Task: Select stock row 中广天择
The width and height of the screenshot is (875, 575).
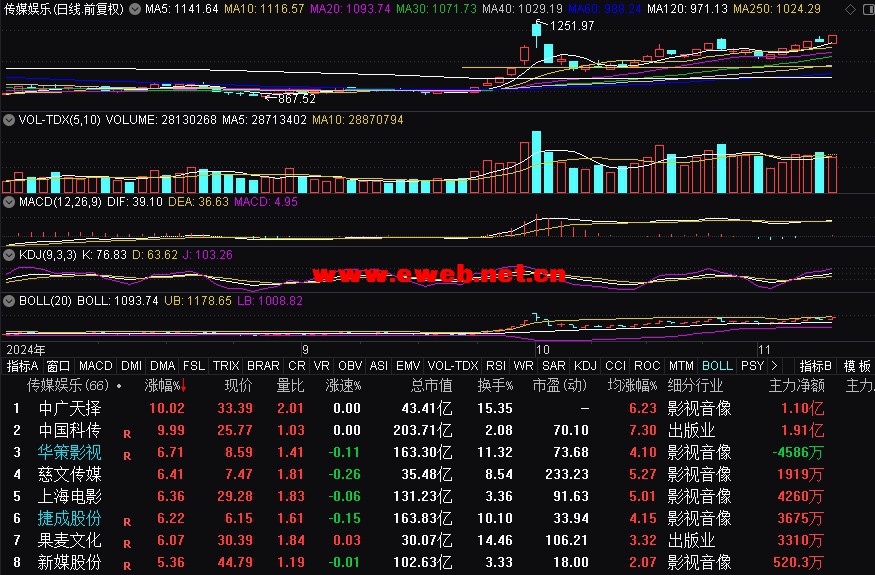Action: pos(438,408)
